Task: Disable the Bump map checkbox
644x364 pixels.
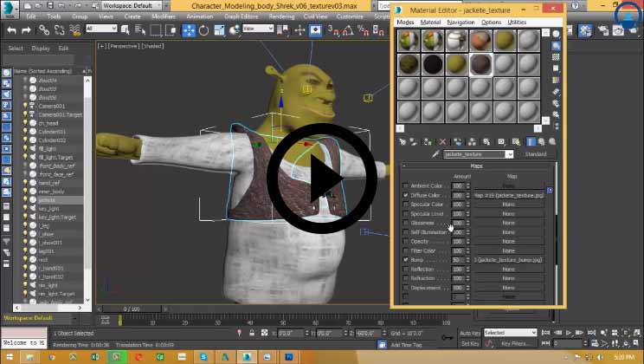Action: (406, 259)
